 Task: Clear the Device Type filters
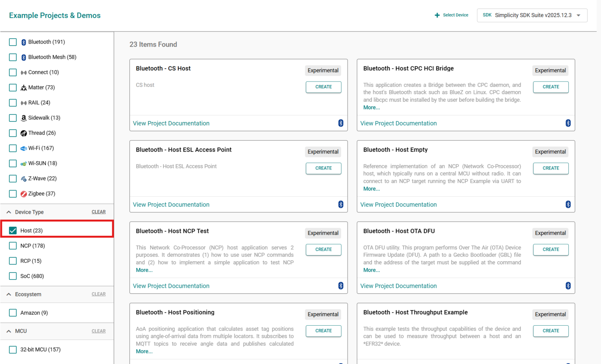click(x=99, y=212)
